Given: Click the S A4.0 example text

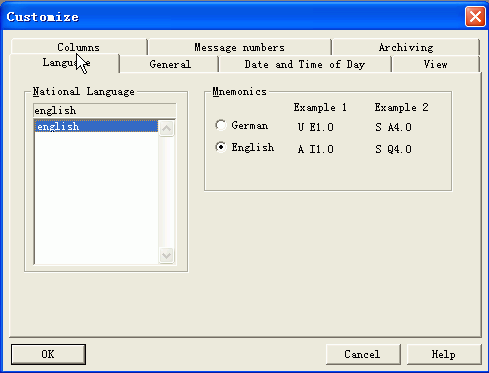Looking at the screenshot, I should point(393,127).
